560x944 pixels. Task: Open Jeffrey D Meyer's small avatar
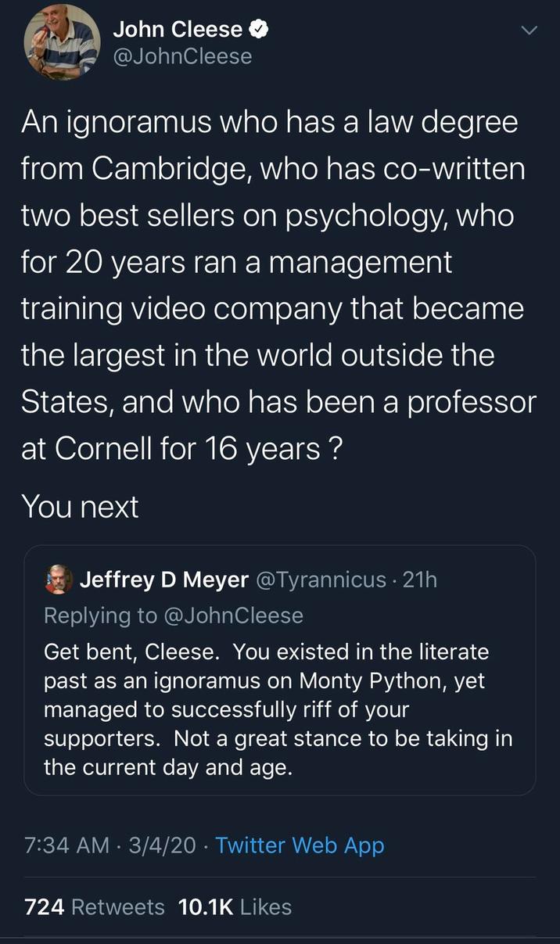tap(59, 580)
